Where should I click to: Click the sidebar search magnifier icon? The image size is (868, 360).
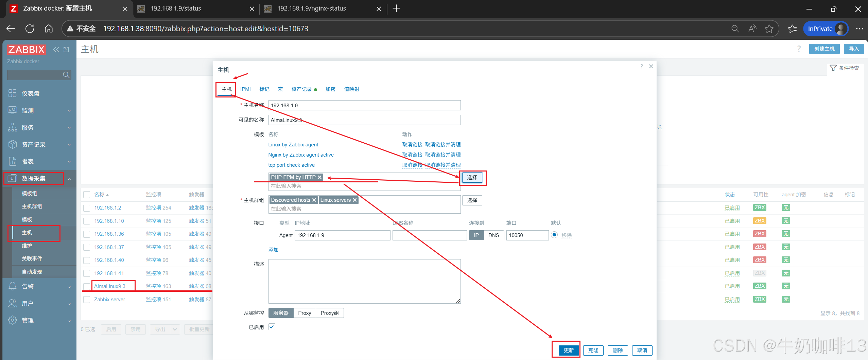point(66,75)
